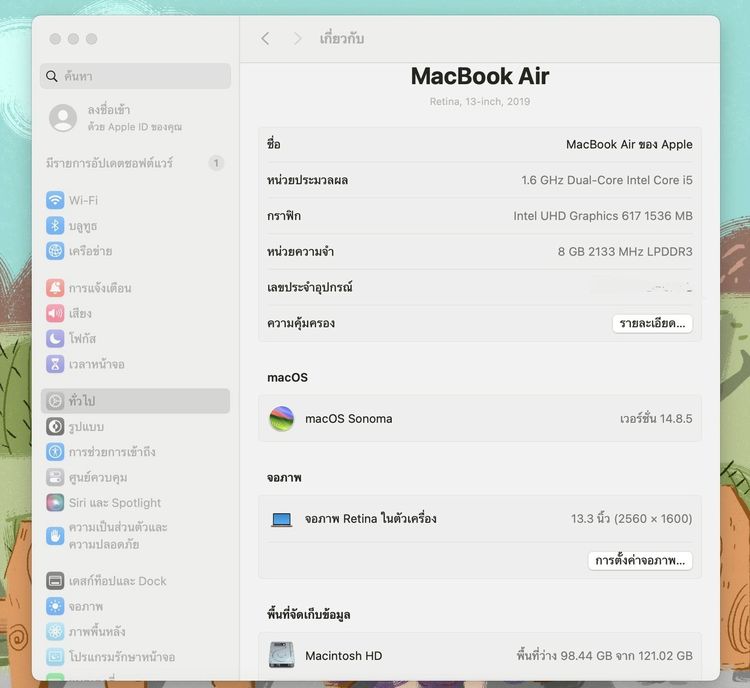Open coverage details (รายละเอียด...) button
The width and height of the screenshot is (750, 688).
click(x=652, y=323)
